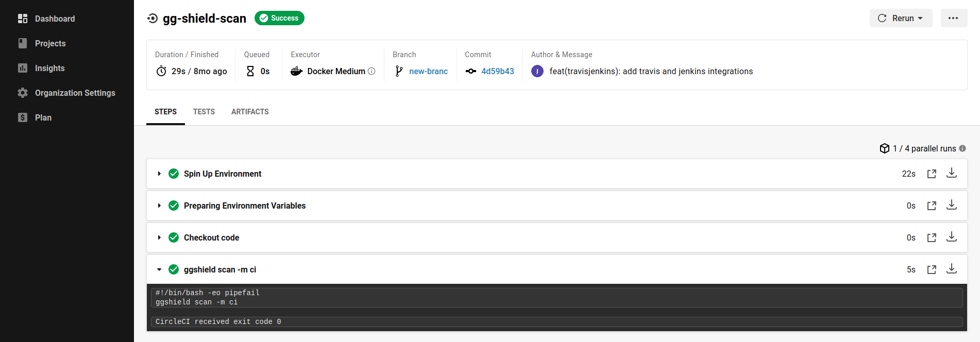Click the git branch icon
This screenshot has width=980, height=342.
click(399, 71)
